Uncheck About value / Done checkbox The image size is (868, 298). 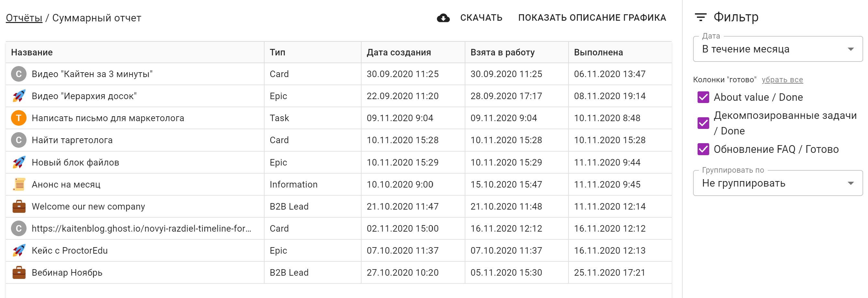click(x=703, y=97)
